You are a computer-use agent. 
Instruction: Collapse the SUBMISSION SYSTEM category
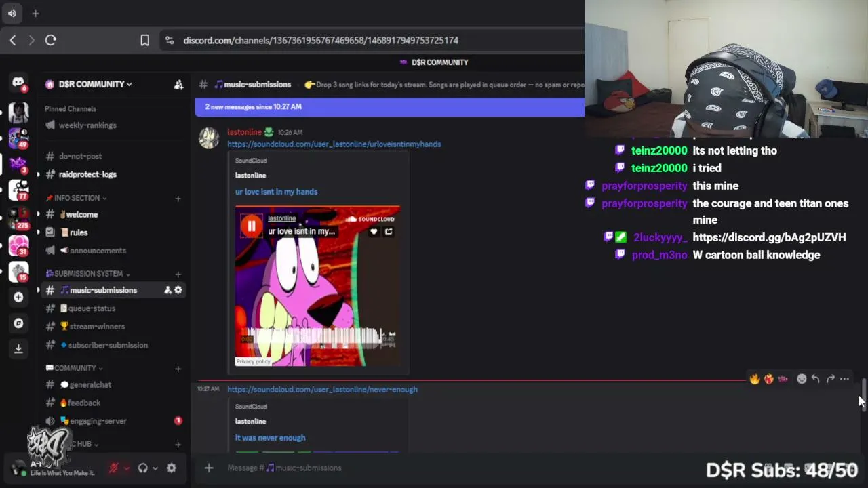(x=88, y=274)
